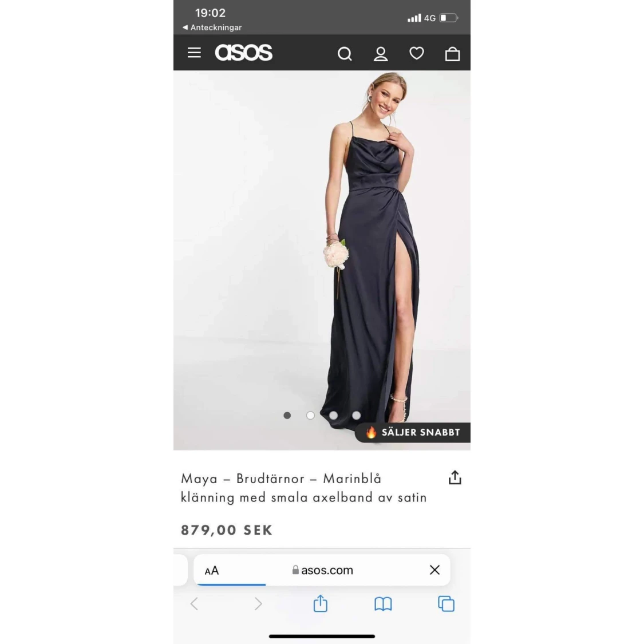Screen dimensions: 644x644
Task: Tap the asos.com address field
Action: [x=322, y=570]
